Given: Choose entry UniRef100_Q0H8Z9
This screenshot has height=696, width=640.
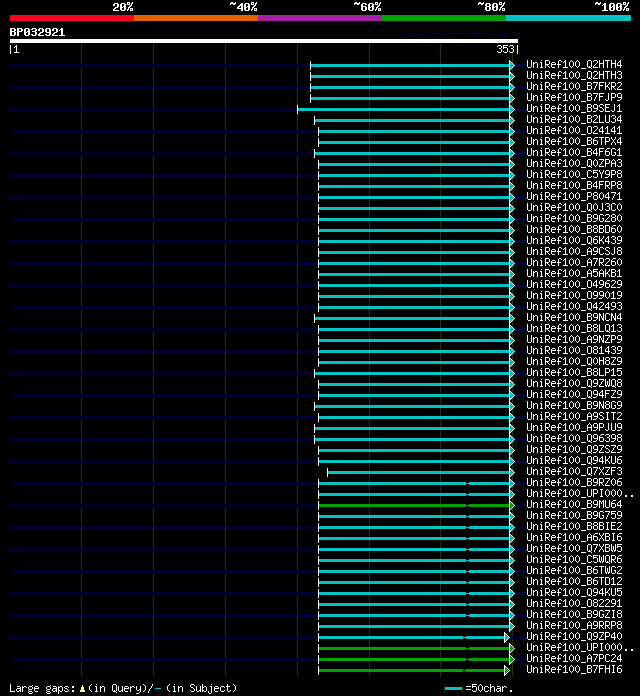Looking at the screenshot, I should coord(574,362).
